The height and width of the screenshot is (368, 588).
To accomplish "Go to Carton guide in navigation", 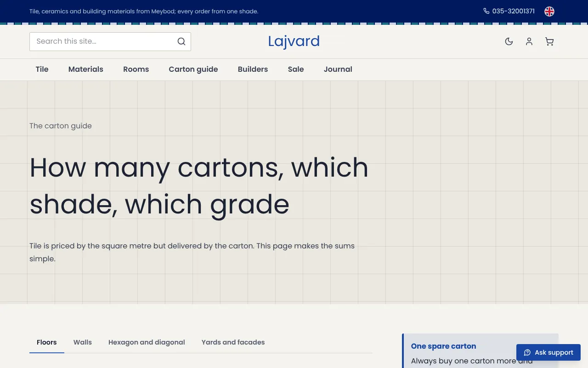I will click(x=193, y=69).
